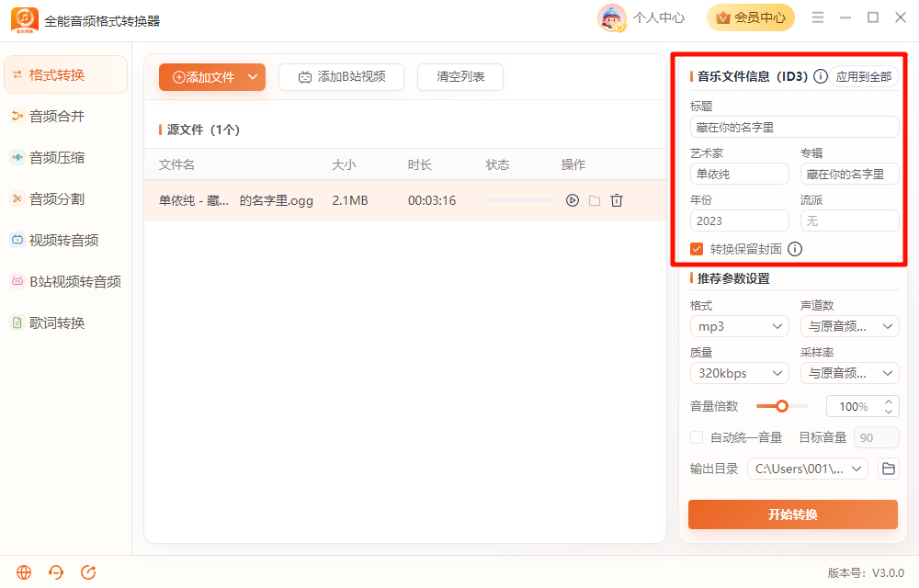Browse output directory with folder icon

(889, 469)
